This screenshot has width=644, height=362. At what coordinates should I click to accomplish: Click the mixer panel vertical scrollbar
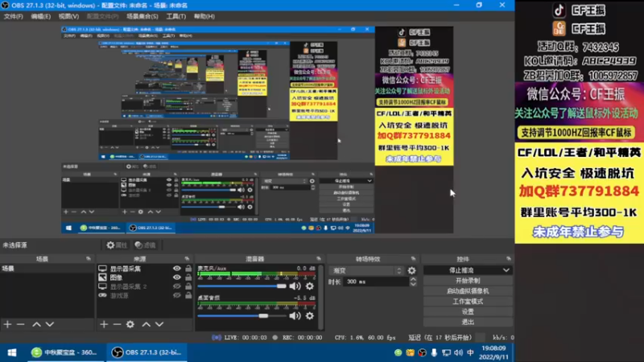[x=320, y=297]
